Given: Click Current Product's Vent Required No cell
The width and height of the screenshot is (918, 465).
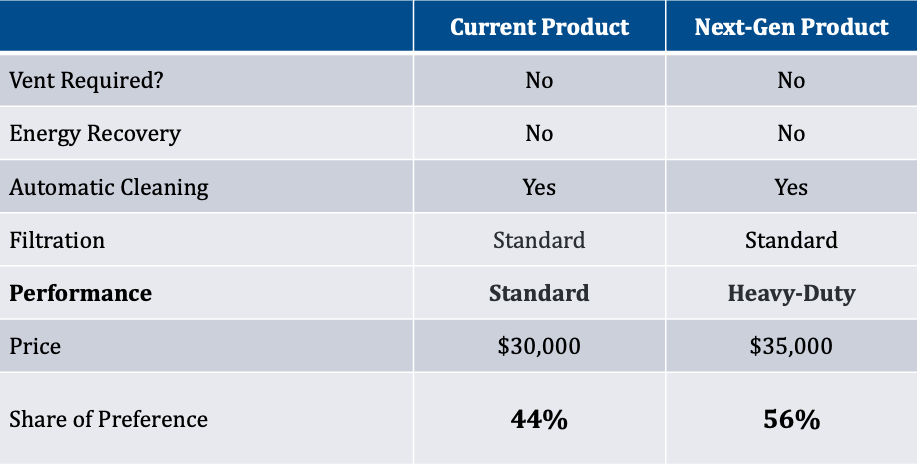Looking at the screenshot, I should [539, 80].
